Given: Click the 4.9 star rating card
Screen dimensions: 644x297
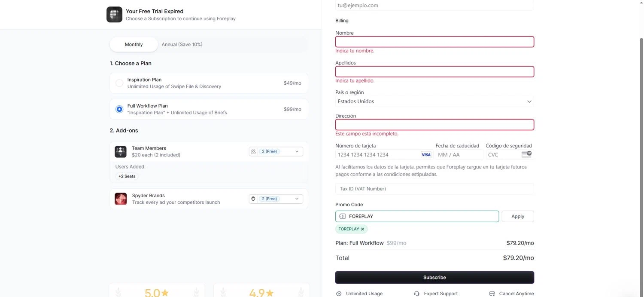Looking at the screenshot, I should coord(261,290).
